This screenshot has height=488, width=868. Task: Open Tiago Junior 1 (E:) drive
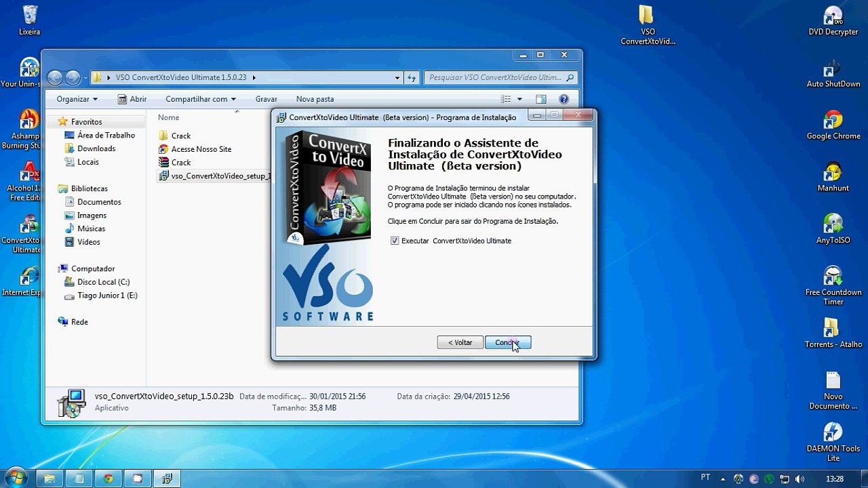107,296
